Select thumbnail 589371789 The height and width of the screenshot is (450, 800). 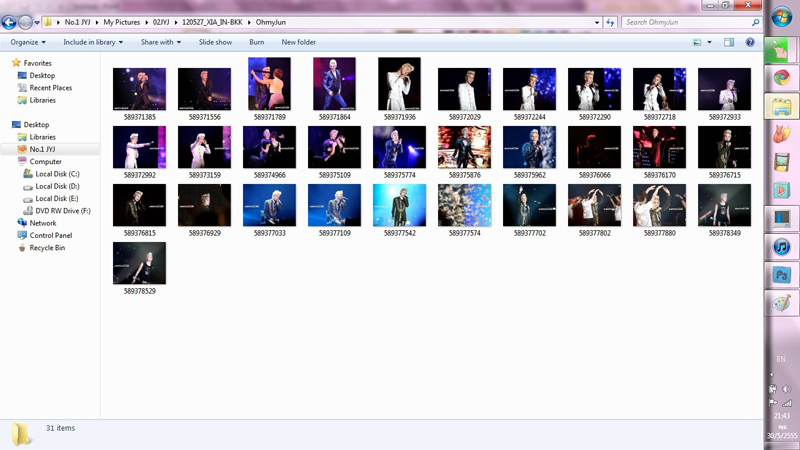coord(269,84)
